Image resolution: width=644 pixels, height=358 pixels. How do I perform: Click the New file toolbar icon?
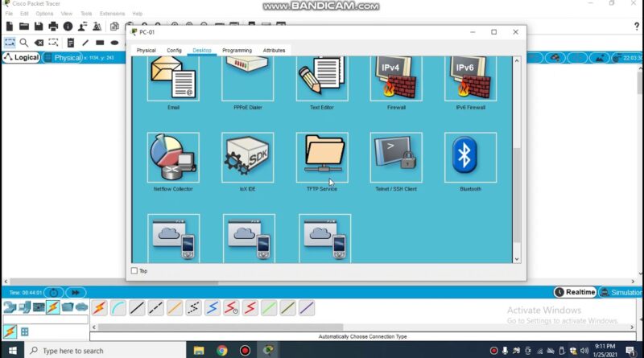pos(10,27)
